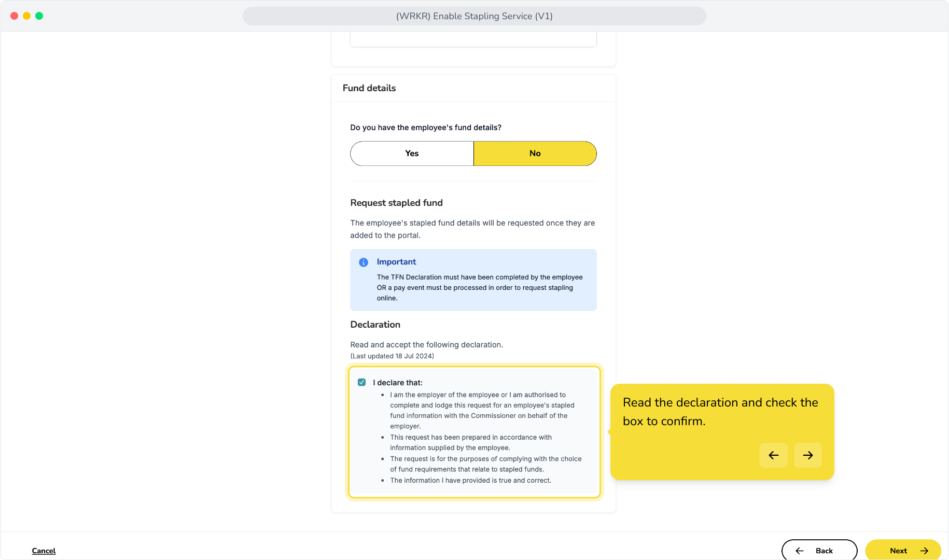Click the yellow minimize window dot
Viewport: 949px width, 560px height.
pyautogui.click(x=27, y=16)
